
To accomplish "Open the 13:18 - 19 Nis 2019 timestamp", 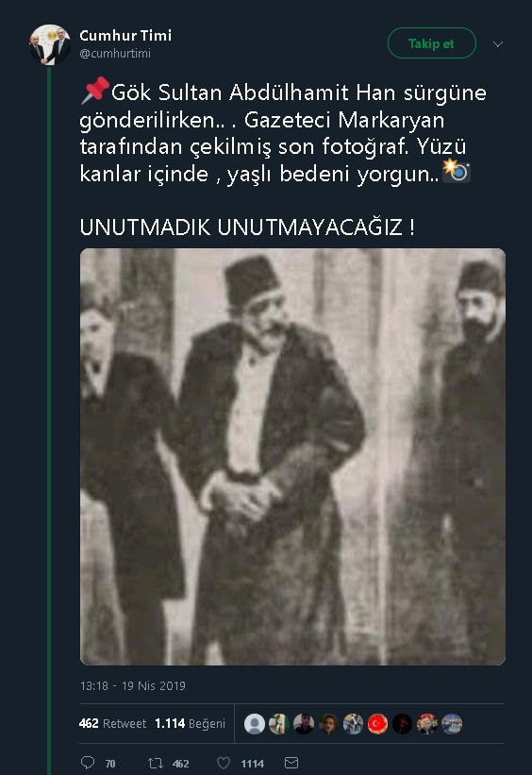I will (x=133, y=685).
